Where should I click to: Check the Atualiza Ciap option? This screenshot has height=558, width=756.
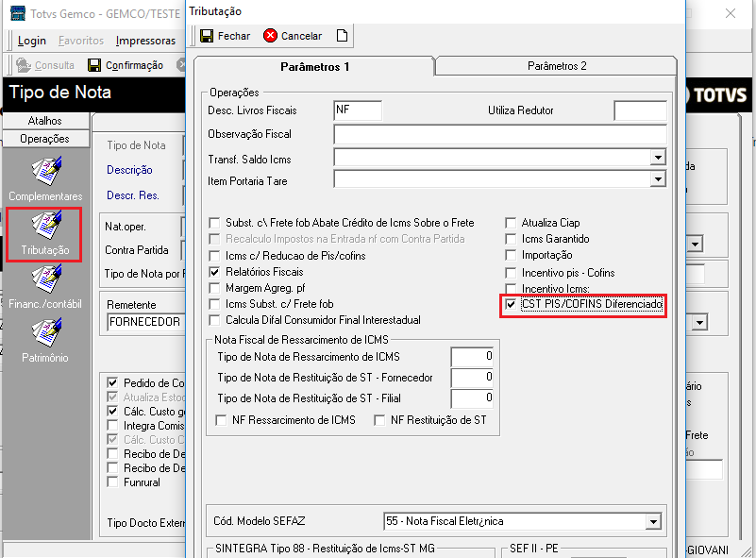tap(511, 223)
